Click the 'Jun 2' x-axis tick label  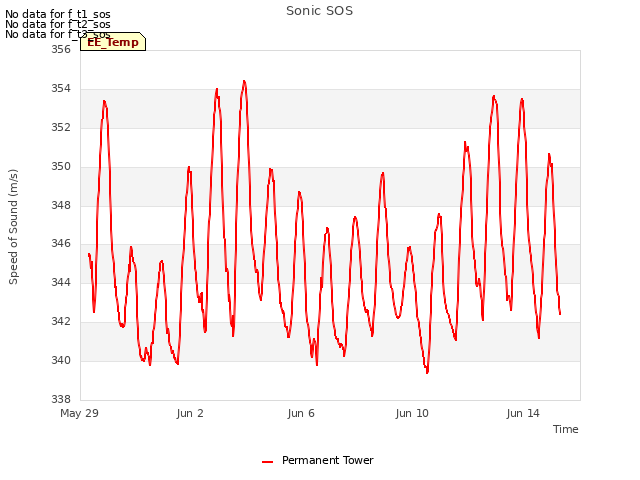190,413
